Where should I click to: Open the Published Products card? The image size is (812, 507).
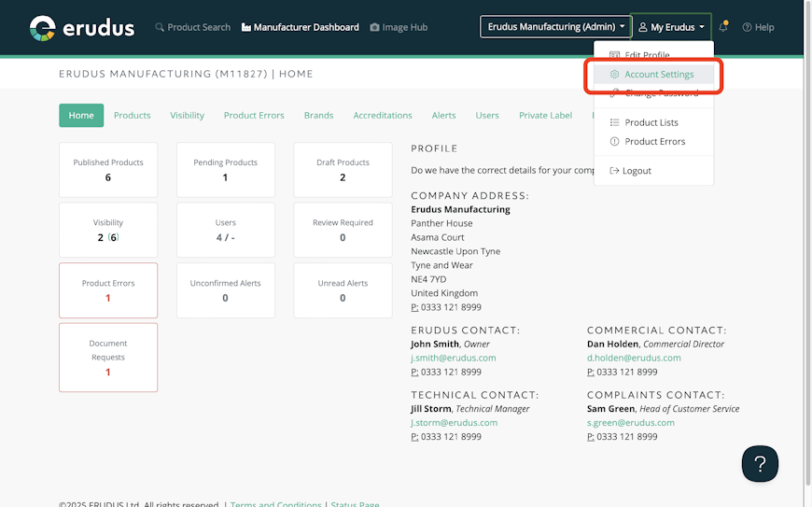pos(108,170)
